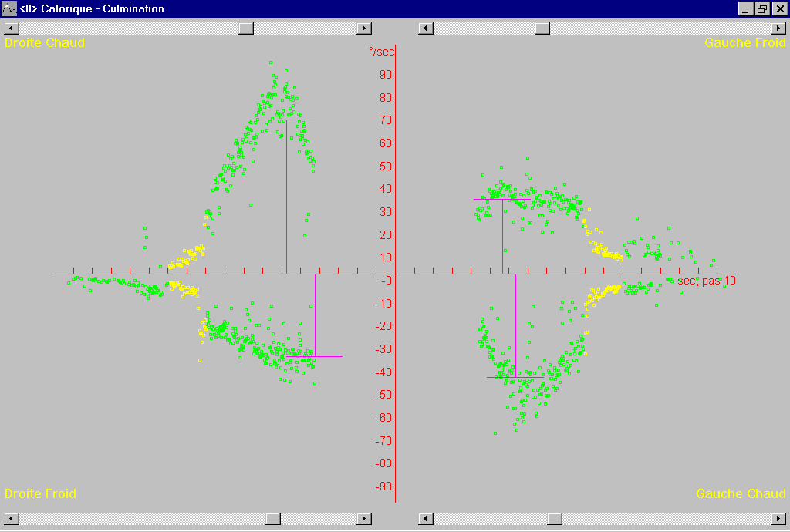
Task: Click right arrow of Droite Chaud scrollbar
Action: point(364,29)
